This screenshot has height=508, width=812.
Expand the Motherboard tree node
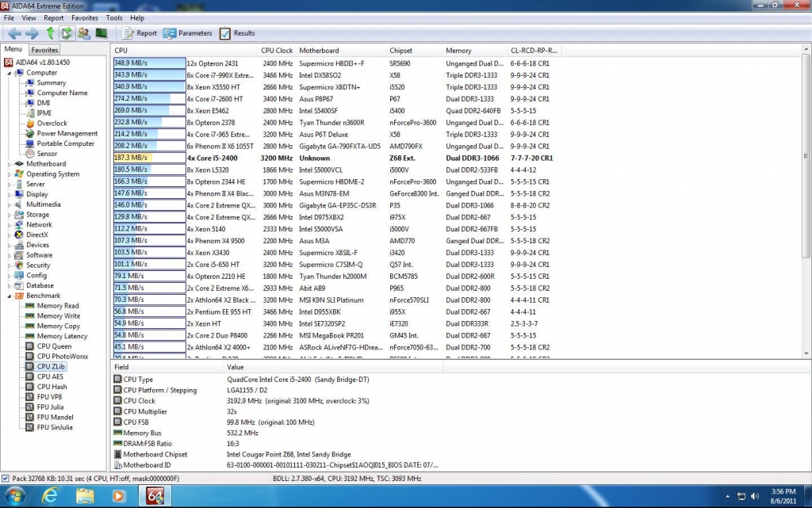10,164
